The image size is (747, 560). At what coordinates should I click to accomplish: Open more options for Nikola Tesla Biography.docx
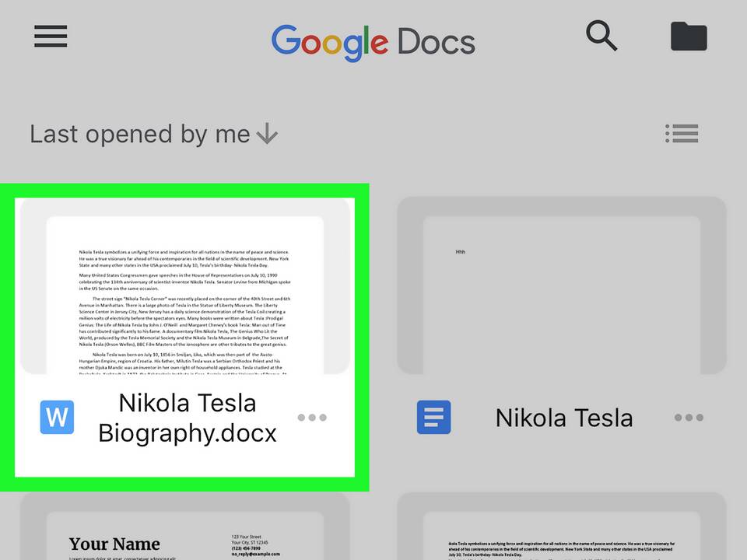coord(312,418)
